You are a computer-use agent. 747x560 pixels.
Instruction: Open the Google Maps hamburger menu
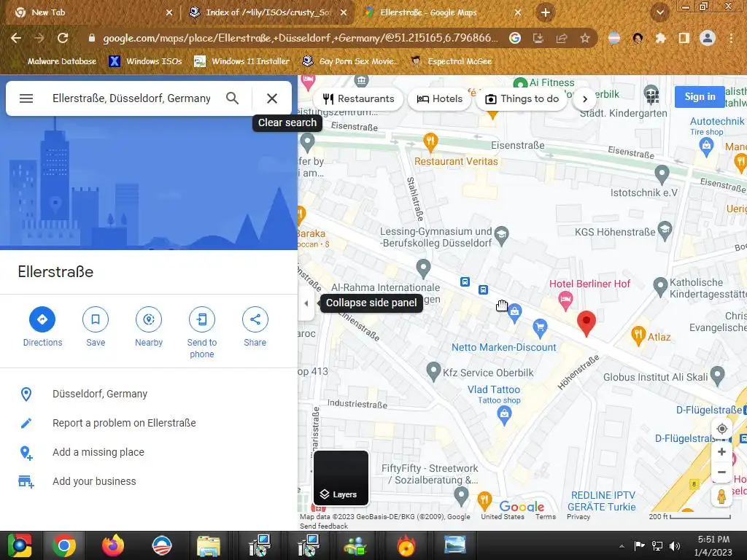pyautogui.click(x=26, y=98)
